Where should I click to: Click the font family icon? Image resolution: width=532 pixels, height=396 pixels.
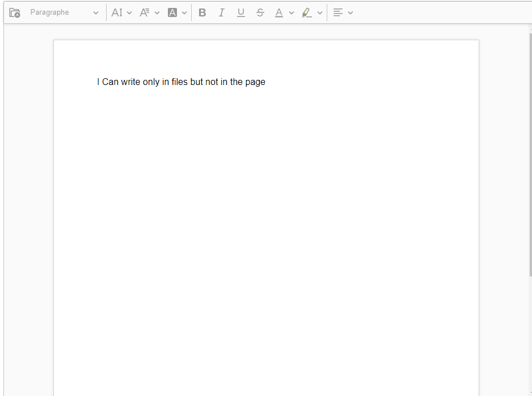(145, 12)
